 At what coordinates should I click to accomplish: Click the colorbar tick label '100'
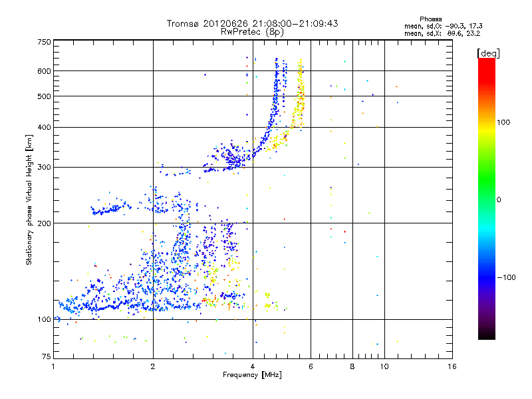tap(503, 122)
